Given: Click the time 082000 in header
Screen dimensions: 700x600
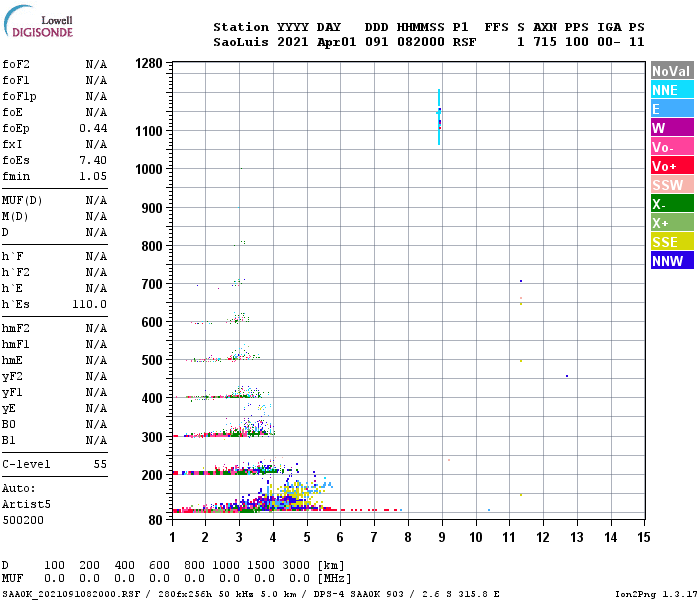Looking at the screenshot, I should pos(421,42).
